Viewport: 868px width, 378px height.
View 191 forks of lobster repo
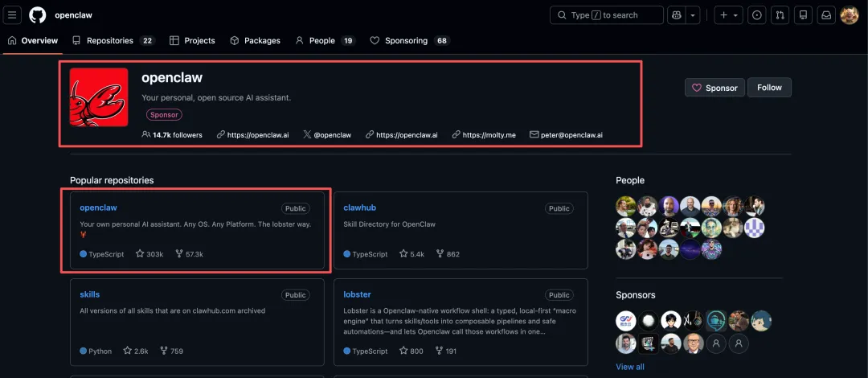[447, 351]
